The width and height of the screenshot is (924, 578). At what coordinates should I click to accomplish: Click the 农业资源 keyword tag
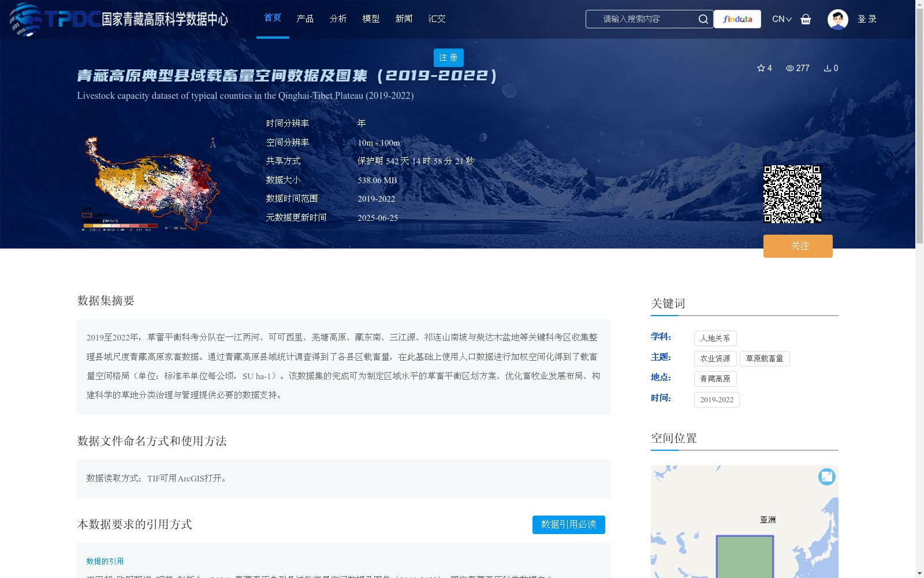[x=716, y=358]
